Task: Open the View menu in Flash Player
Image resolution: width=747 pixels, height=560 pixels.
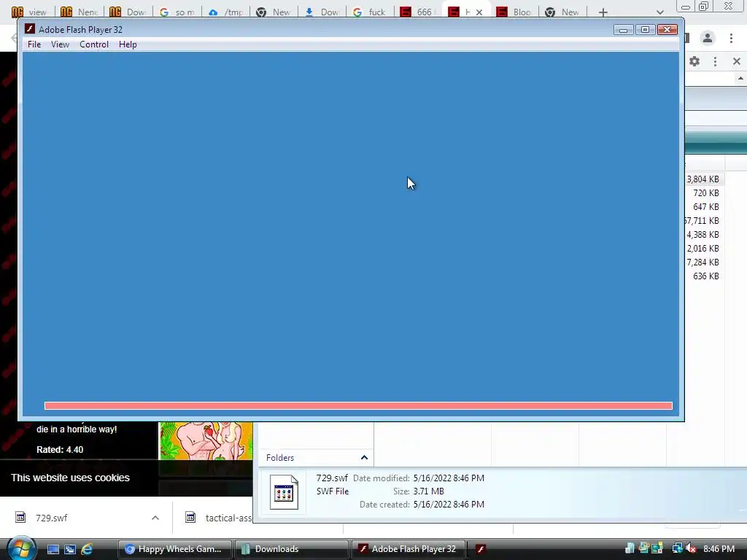Action: tap(60, 44)
